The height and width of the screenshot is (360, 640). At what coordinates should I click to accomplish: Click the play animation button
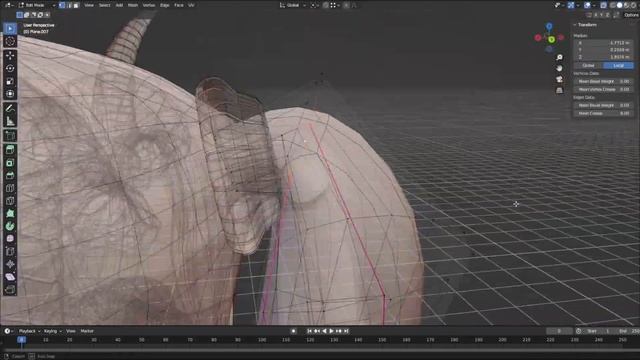[x=331, y=331]
